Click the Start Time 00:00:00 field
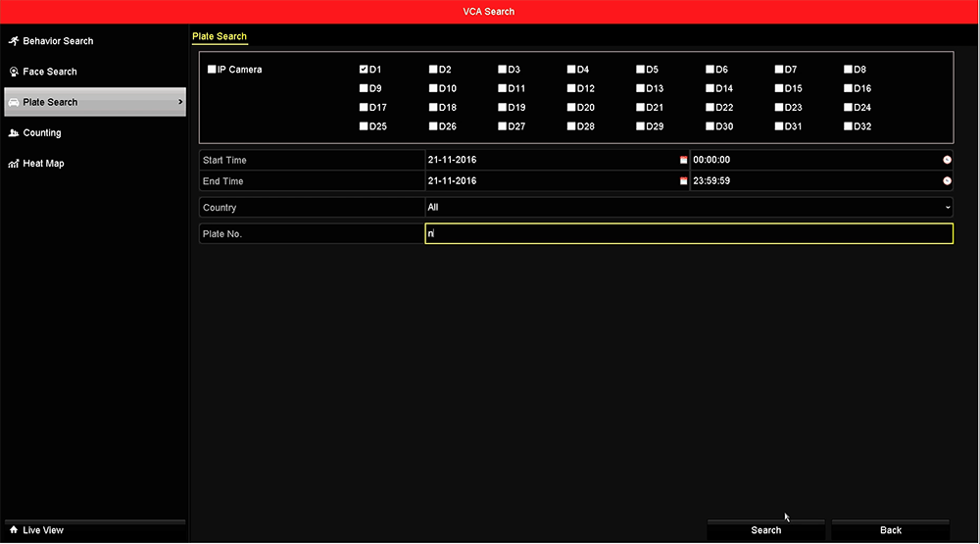The height and width of the screenshot is (544, 980). (x=821, y=160)
